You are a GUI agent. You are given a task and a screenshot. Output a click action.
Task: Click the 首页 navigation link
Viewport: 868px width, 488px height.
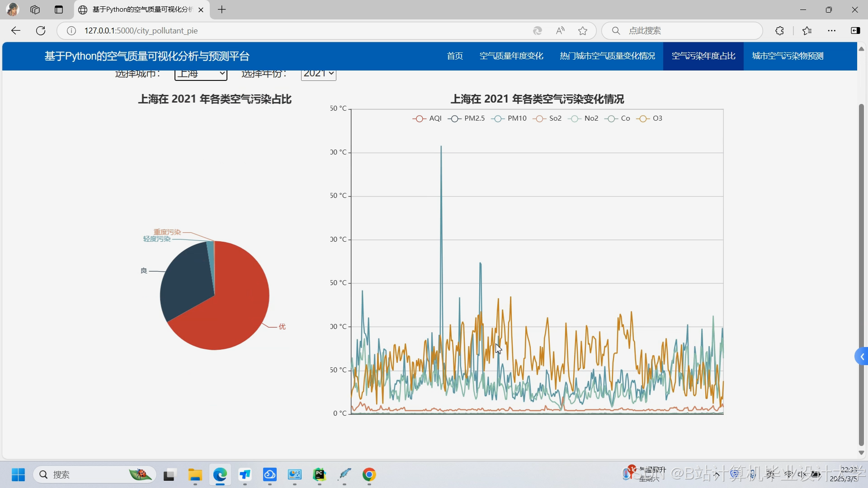click(x=455, y=56)
